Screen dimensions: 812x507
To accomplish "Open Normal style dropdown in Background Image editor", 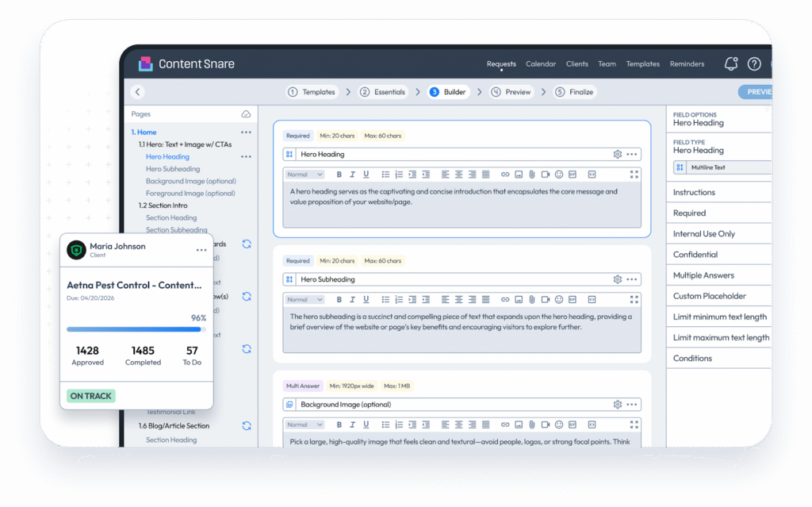I will click(x=304, y=424).
